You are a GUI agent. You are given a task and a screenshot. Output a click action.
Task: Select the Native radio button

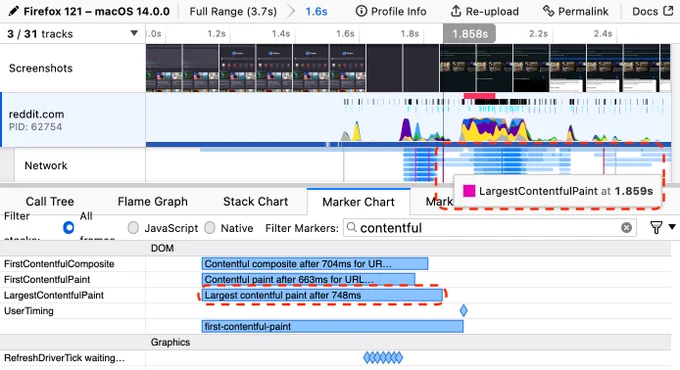pos(209,228)
